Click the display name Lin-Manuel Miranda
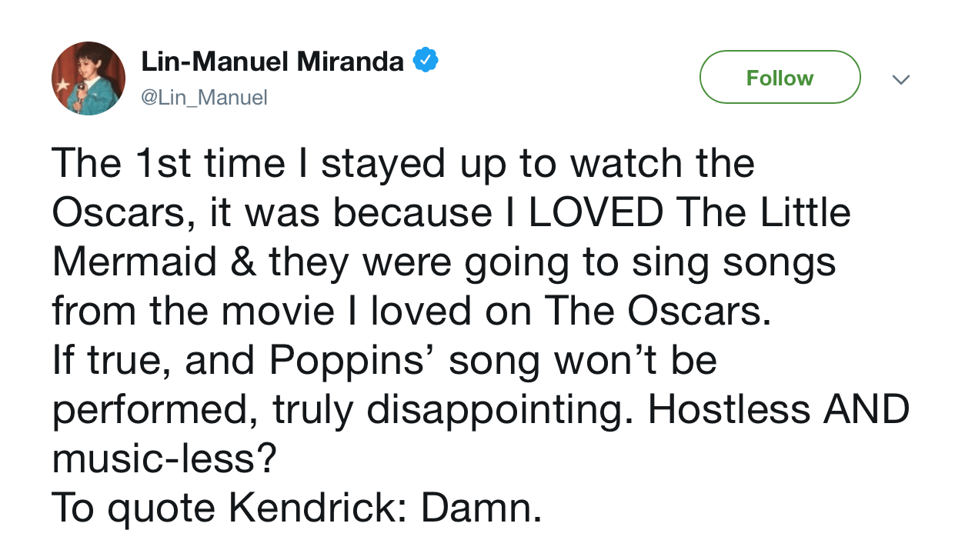This screenshot has width=965, height=560. click(272, 62)
